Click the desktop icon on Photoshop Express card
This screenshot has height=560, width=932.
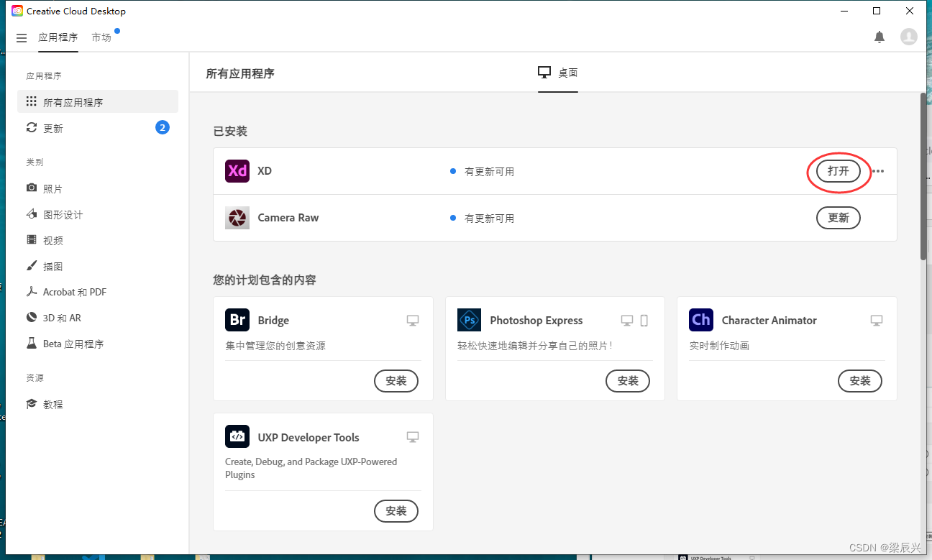[627, 321]
